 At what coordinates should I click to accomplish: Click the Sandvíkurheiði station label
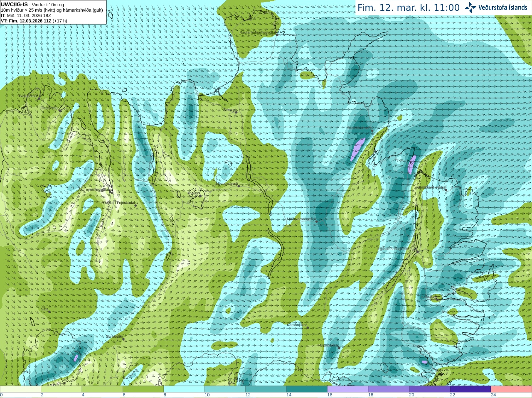(360, 128)
